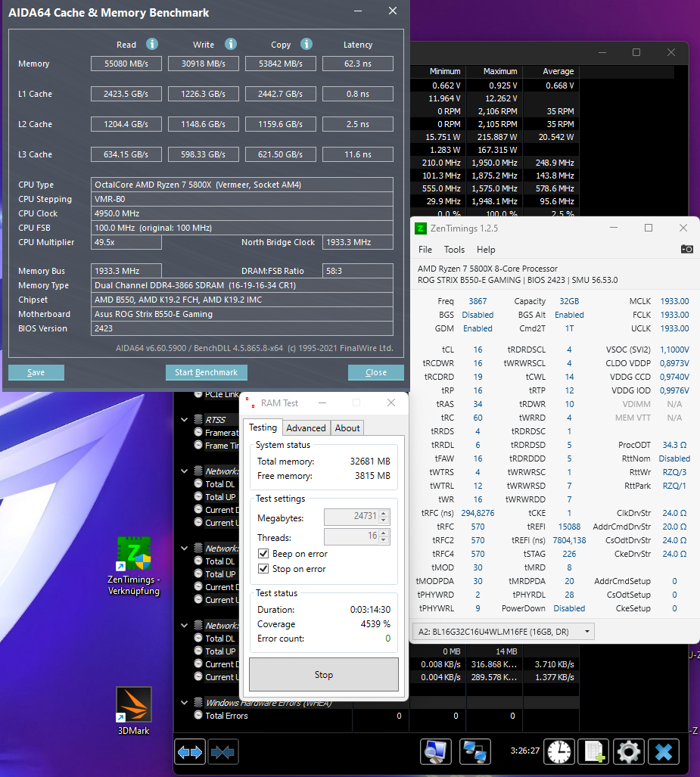This screenshot has height=777, width=700.
Task: Select Total Errors row in HWiNFO
Action: coord(377,716)
